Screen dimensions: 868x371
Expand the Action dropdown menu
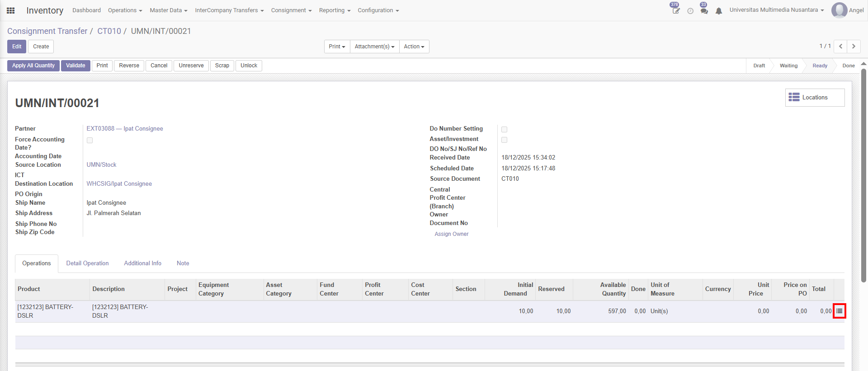(414, 47)
